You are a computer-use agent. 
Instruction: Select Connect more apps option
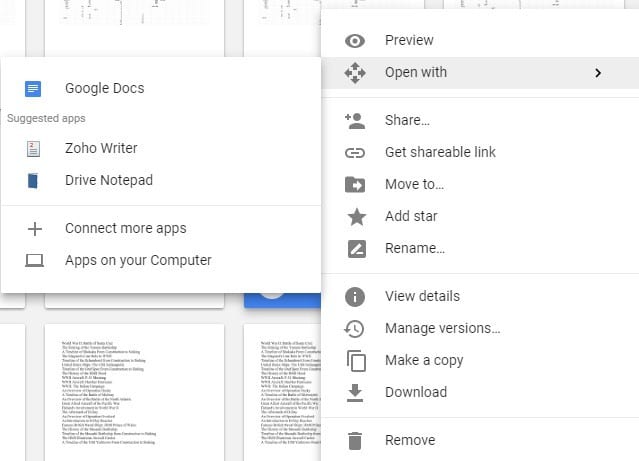click(x=125, y=228)
